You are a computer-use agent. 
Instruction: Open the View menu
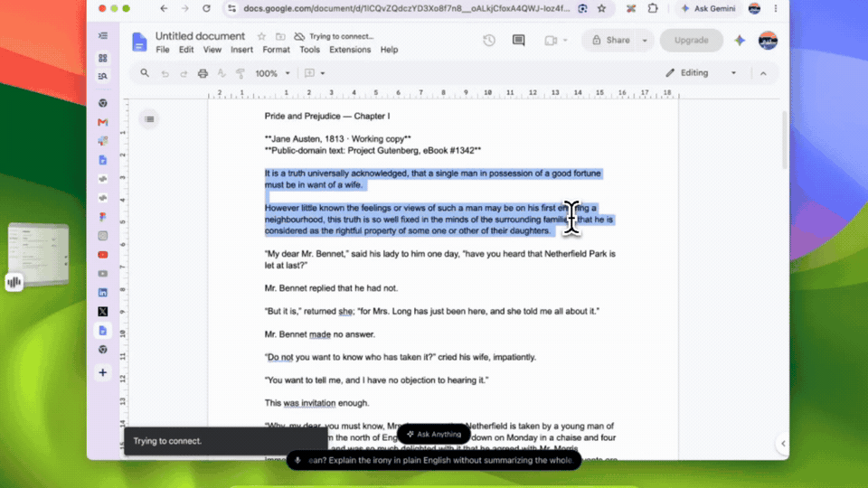click(212, 50)
